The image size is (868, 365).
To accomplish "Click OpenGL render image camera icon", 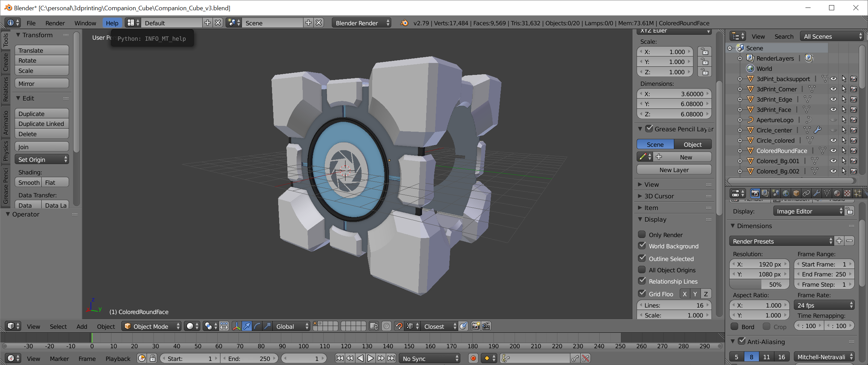I will click(x=476, y=326).
